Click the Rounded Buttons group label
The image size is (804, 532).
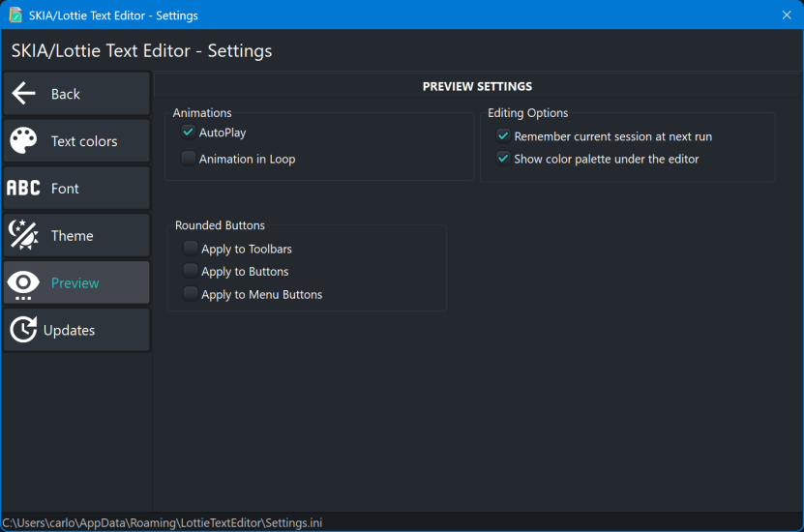(x=220, y=225)
